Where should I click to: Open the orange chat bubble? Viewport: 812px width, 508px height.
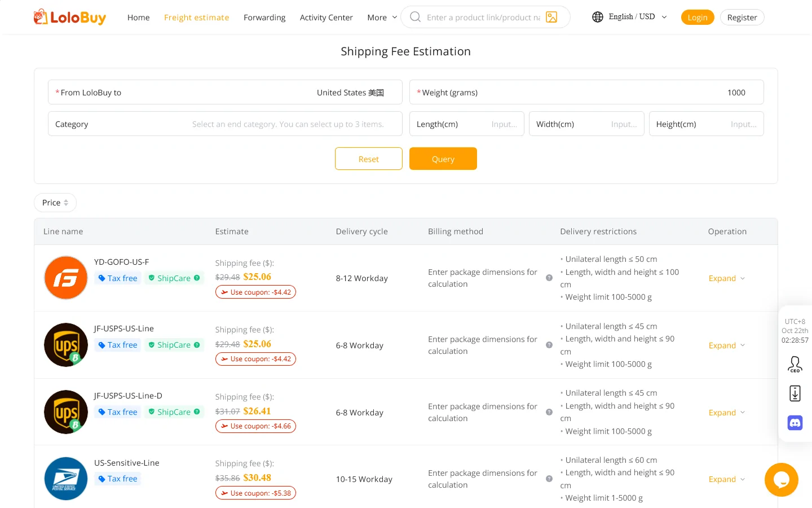click(782, 480)
